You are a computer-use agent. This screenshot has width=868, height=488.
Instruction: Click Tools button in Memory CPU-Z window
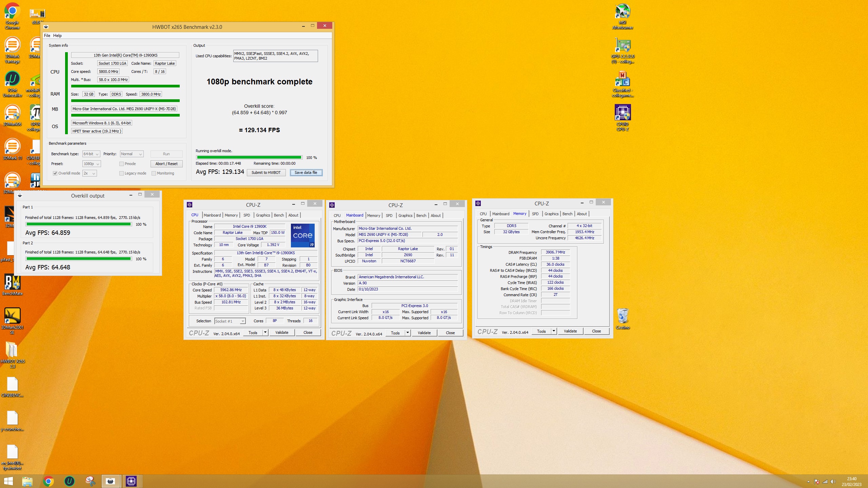(x=541, y=331)
